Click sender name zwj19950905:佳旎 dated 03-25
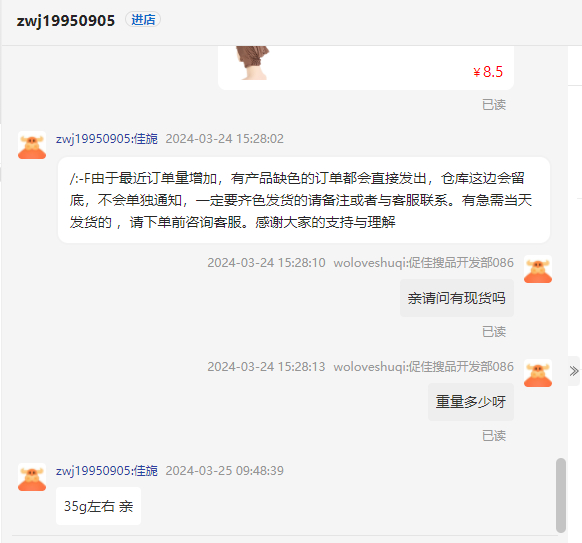582x543 pixels. point(107,471)
